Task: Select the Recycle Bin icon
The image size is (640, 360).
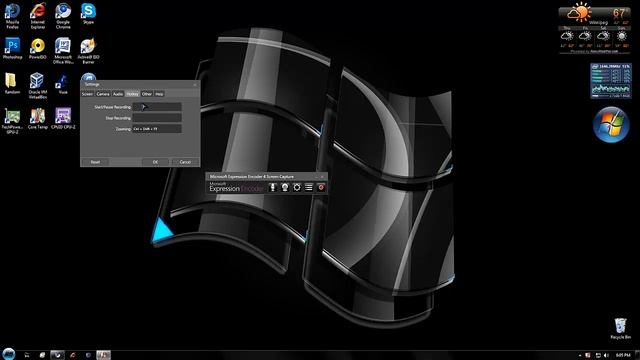Action: point(620,329)
